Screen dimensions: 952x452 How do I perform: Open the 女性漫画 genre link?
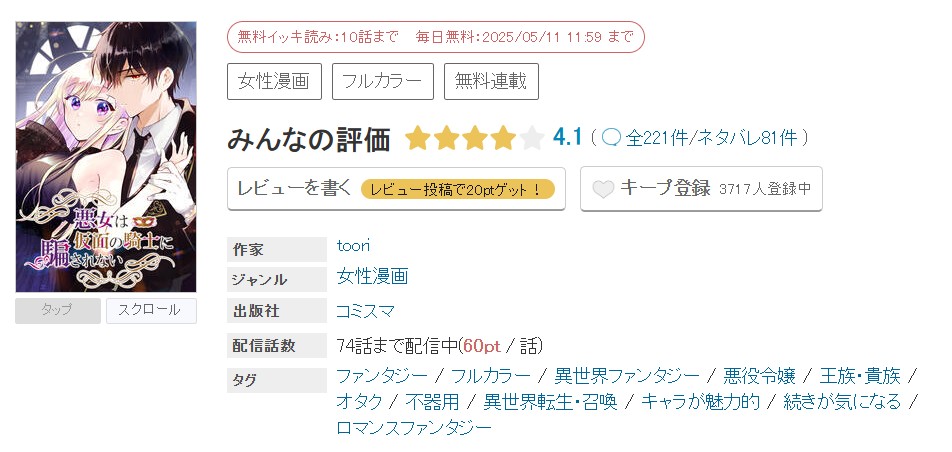point(372,276)
